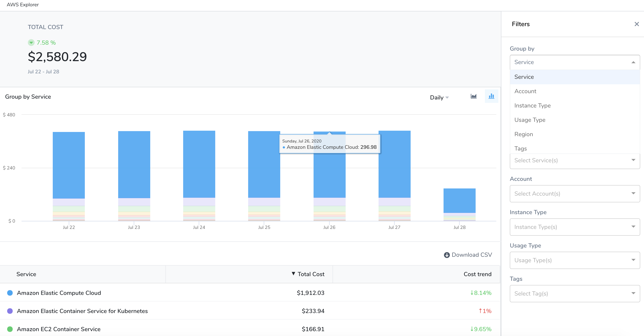The width and height of the screenshot is (644, 336).
Task: Click the Jul 22 - Jul 28 date range
Action: (x=43, y=72)
